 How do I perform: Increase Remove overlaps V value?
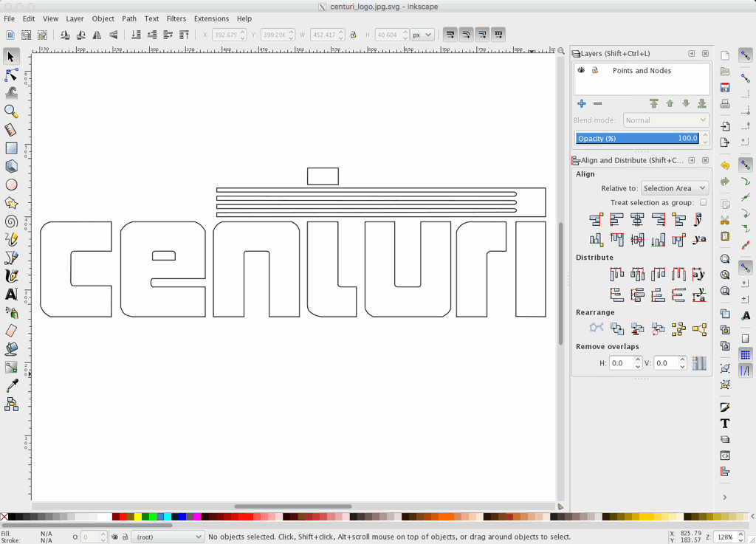click(x=682, y=360)
